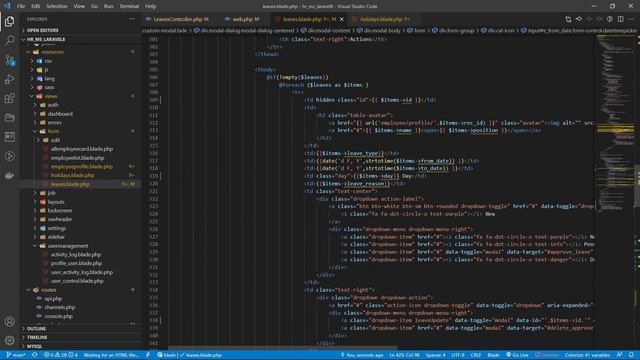Open the Extensions view
The image size is (640, 360).
click(9, 98)
